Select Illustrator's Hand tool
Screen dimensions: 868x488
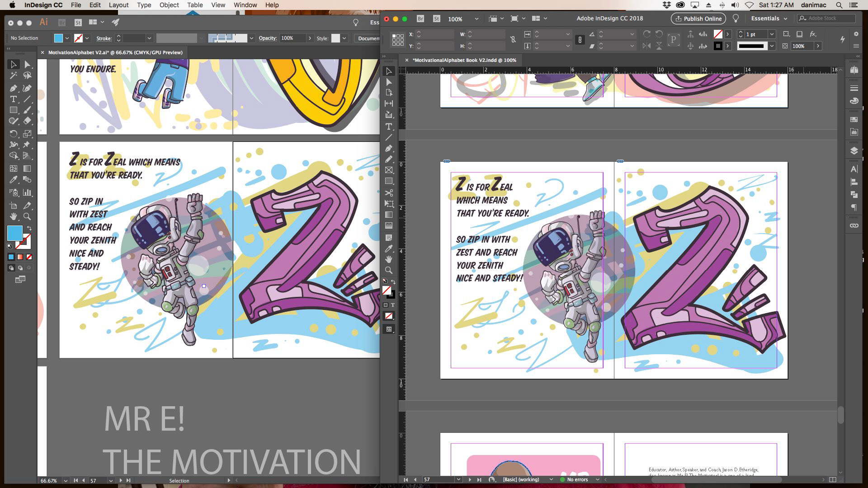tap(14, 216)
